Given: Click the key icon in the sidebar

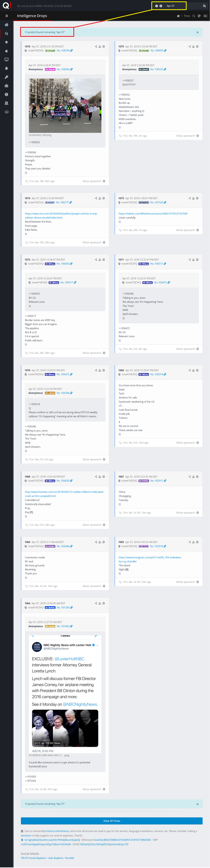Looking at the screenshot, I should tap(6, 77).
